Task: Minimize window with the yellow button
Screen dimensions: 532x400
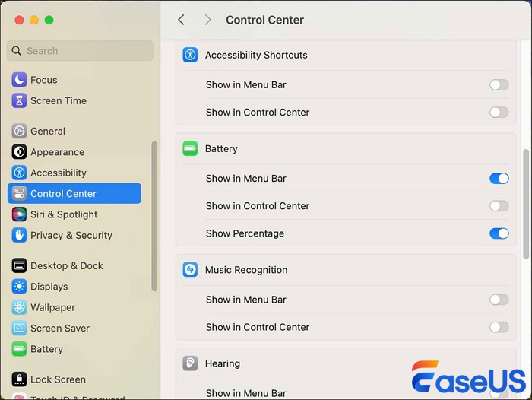Action: pos(34,20)
